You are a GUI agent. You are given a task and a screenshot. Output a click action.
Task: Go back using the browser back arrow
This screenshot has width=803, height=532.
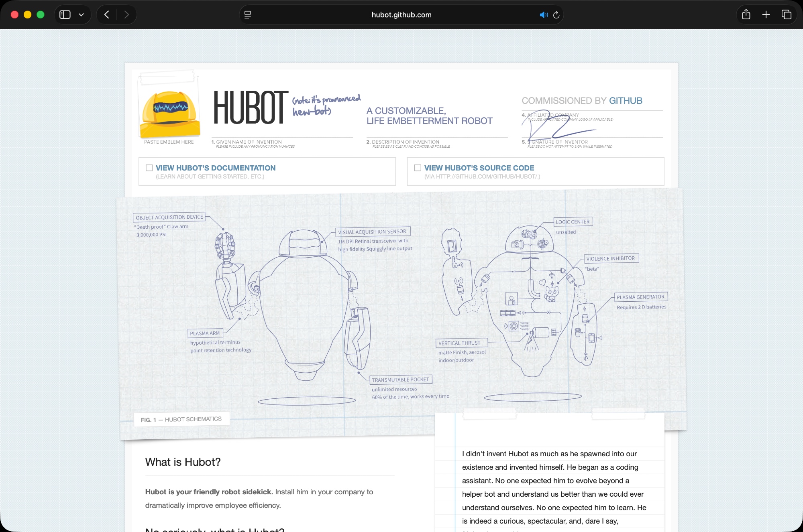point(107,15)
